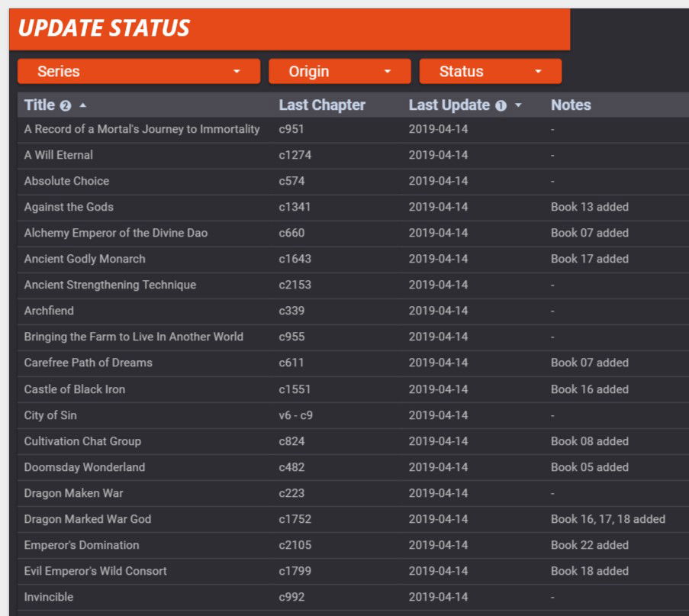The height and width of the screenshot is (616, 689).
Task: Click the date in the City of Sin row
Action: pos(438,415)
